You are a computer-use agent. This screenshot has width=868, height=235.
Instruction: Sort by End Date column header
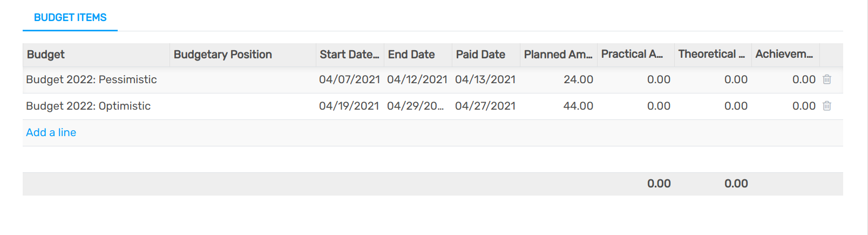(411, 55)
